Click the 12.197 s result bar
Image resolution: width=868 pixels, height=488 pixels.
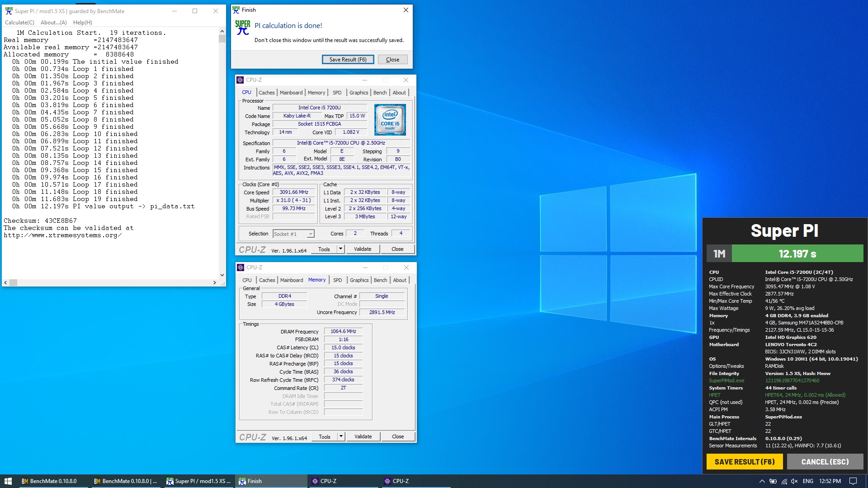797,253
